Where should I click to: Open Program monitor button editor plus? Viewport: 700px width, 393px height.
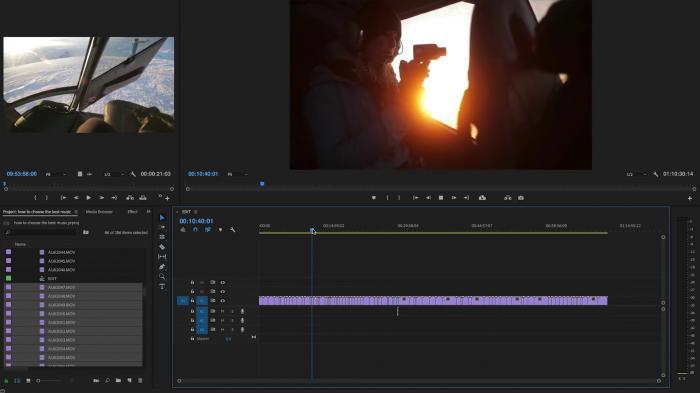pos(690,198)
